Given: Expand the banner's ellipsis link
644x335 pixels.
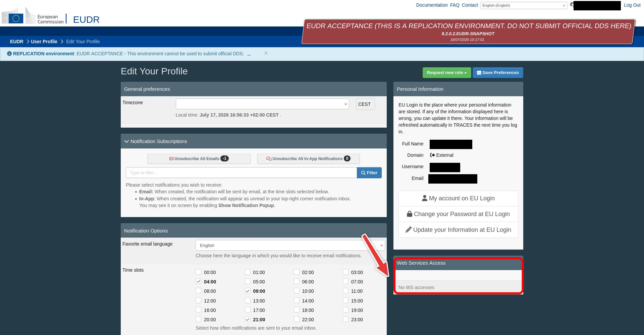Looking at the screenshot, I should tap(249, 54).
